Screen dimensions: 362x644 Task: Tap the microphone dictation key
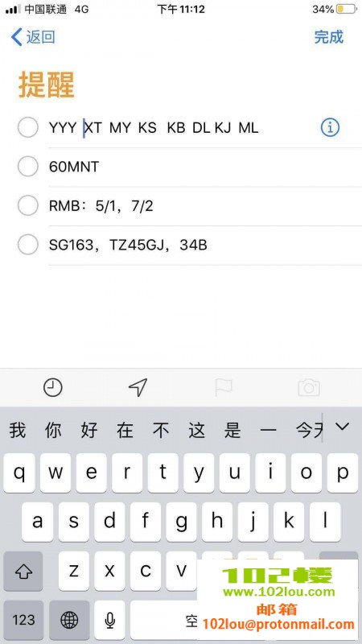pyautogui.click(x=109, y=620)
